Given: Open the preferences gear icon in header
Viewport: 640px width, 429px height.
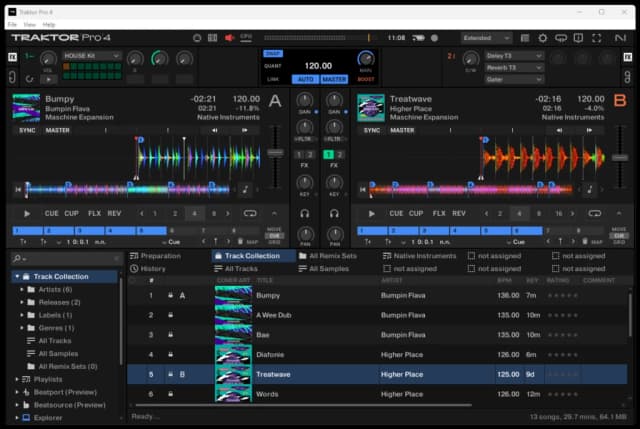Looking at the screenshot, I should pos(543,38).
